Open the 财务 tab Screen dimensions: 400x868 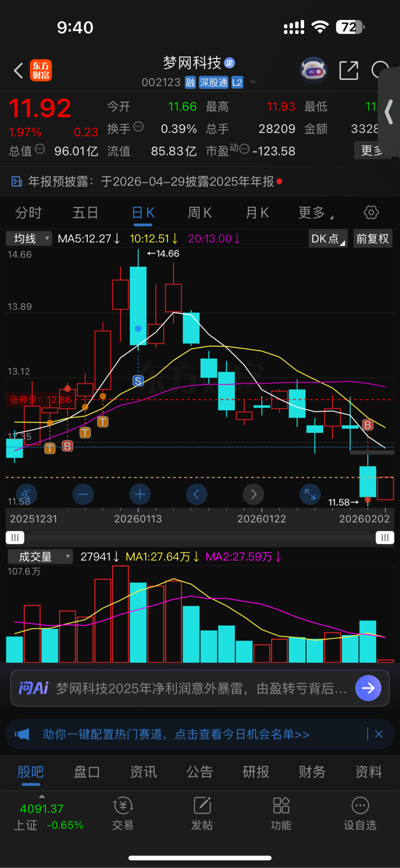click(312, 772)
